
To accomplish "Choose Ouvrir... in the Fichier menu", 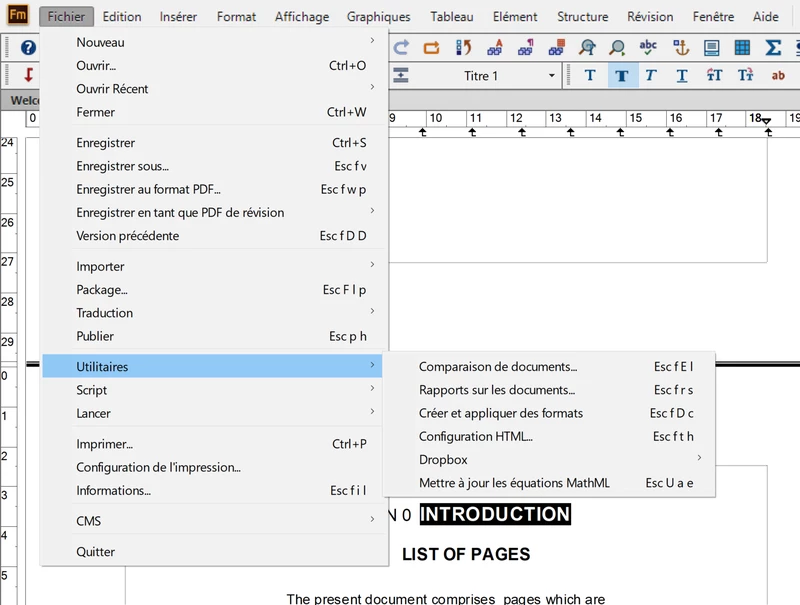I will (212, 66).
